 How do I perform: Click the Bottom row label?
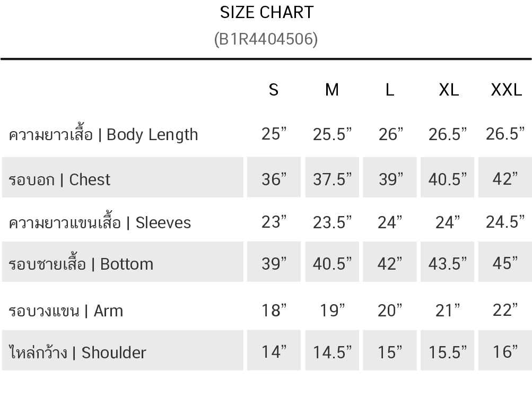click(81, 264)
